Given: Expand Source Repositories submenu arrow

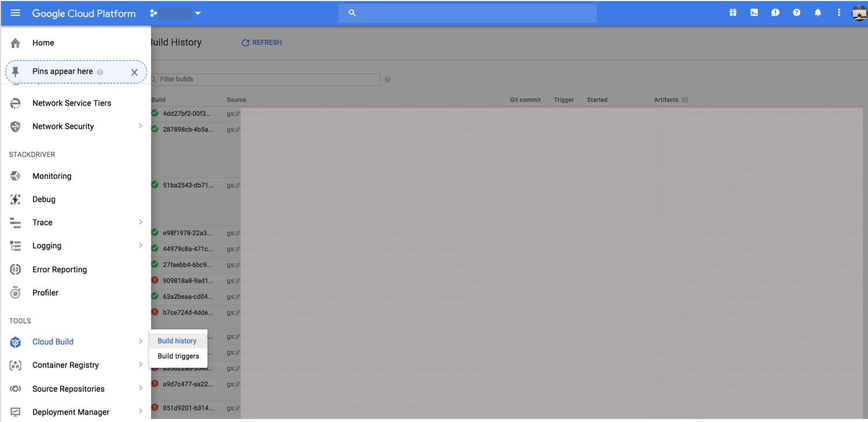Looking at the screenshot, I should pyautogui.click(x=140, y=388).
